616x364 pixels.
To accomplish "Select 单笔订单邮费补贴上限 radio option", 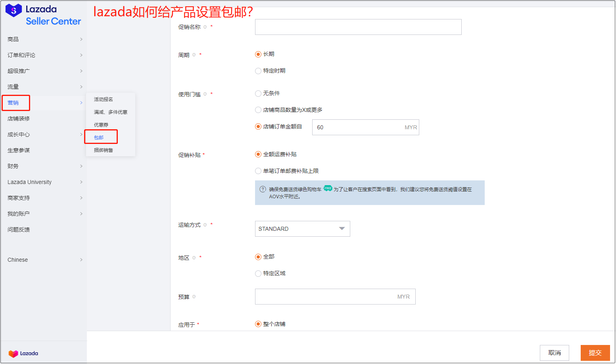I will tap(258, 171).
